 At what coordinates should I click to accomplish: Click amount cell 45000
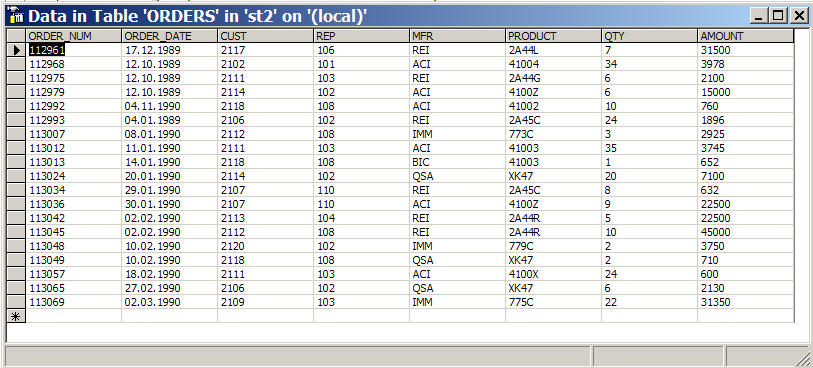(x=746, y=232)
